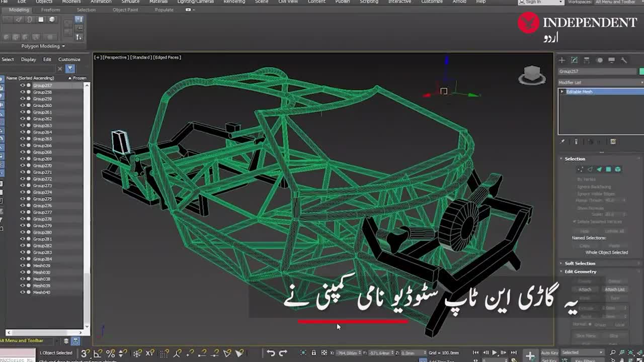Click Configure Modifier Sets icon
Image resolution: width=644 pixels, height=362 pixels.
click(613, 142)
